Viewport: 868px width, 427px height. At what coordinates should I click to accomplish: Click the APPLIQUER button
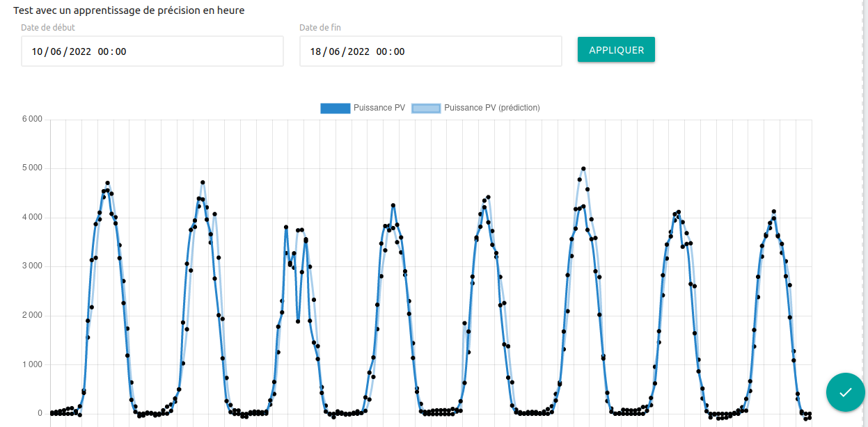615,49
